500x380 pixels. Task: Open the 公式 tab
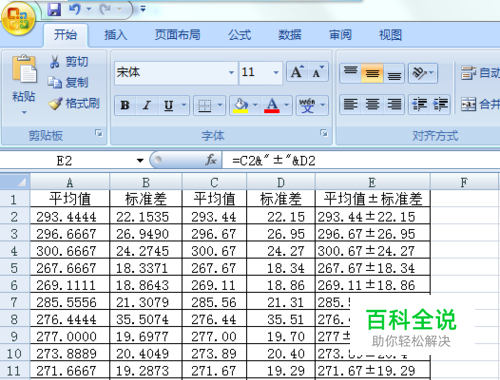[x=240, y=35]
